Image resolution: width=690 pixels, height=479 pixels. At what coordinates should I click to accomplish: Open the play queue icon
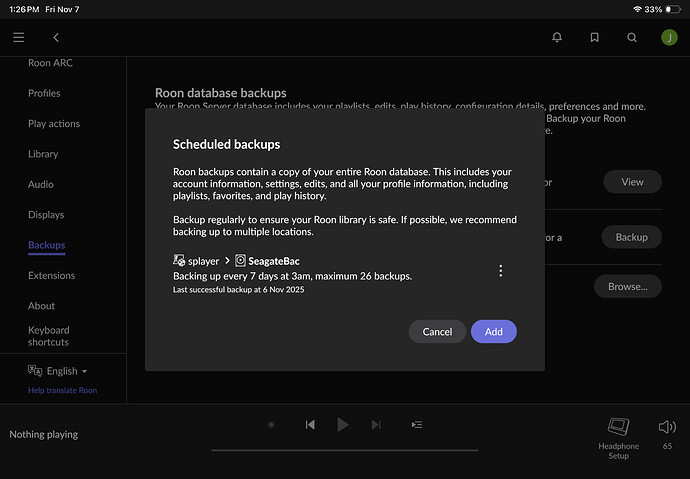point(416,425)
